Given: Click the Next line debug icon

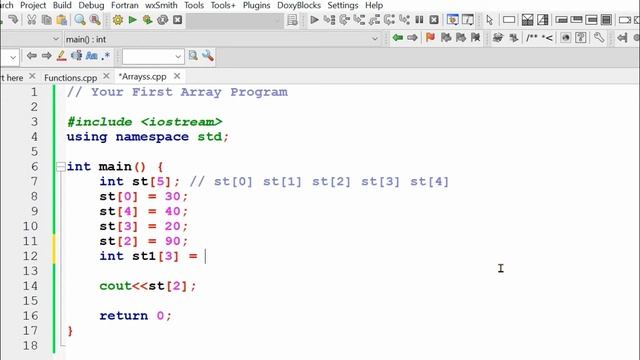Looking at the screenshot, I should pos(344,20).
